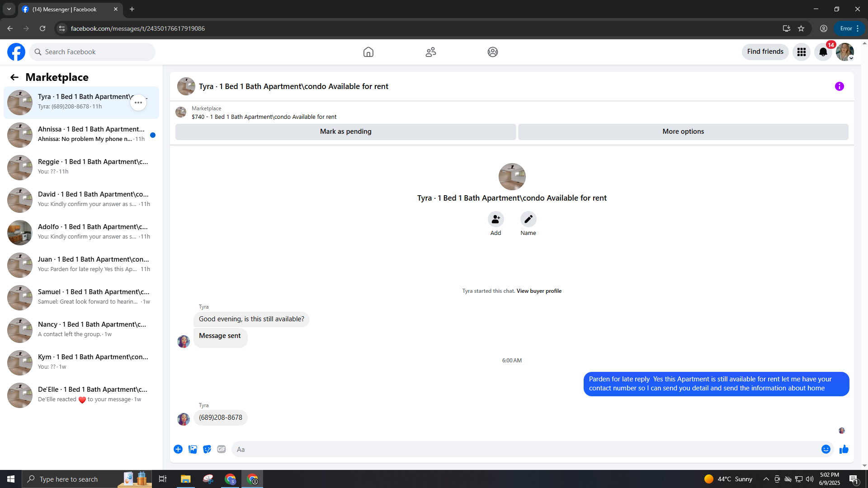The height and width of the screenshot is (488, 868).
Task: Go back in browser history
Action: click(x=10, y=28)
